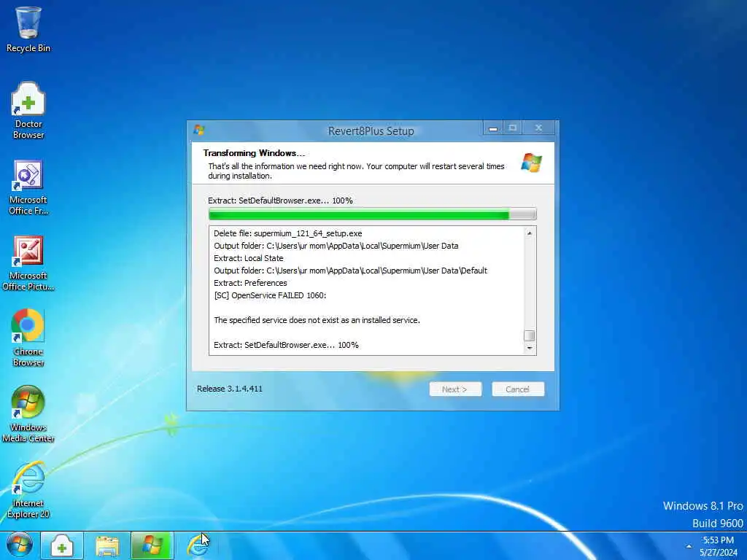Open the Microsoft Office Fr... desktop shortcut
Viewport: 747px width, 560px height.
(28, 187)
